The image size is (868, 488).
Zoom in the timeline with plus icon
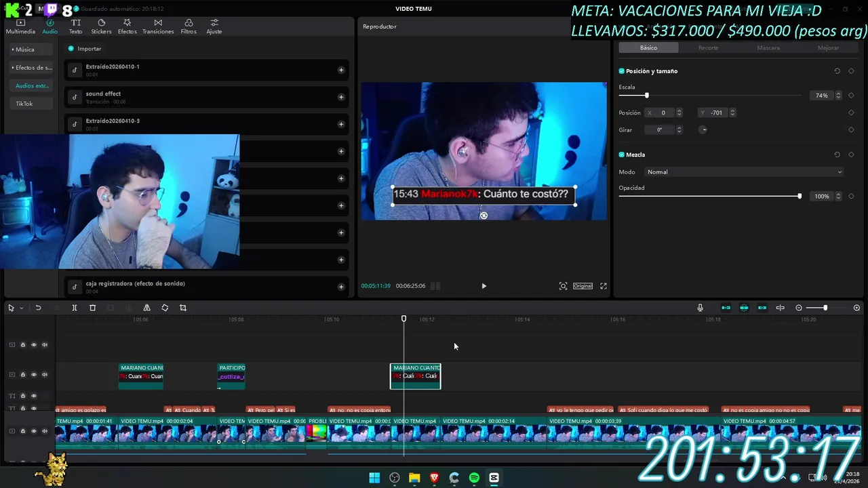(x=856, y=308)
